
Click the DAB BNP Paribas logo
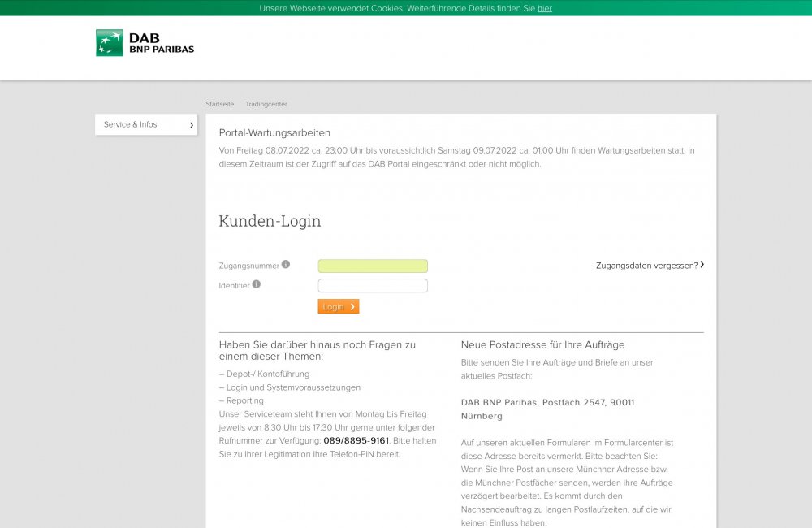point(145,43)
